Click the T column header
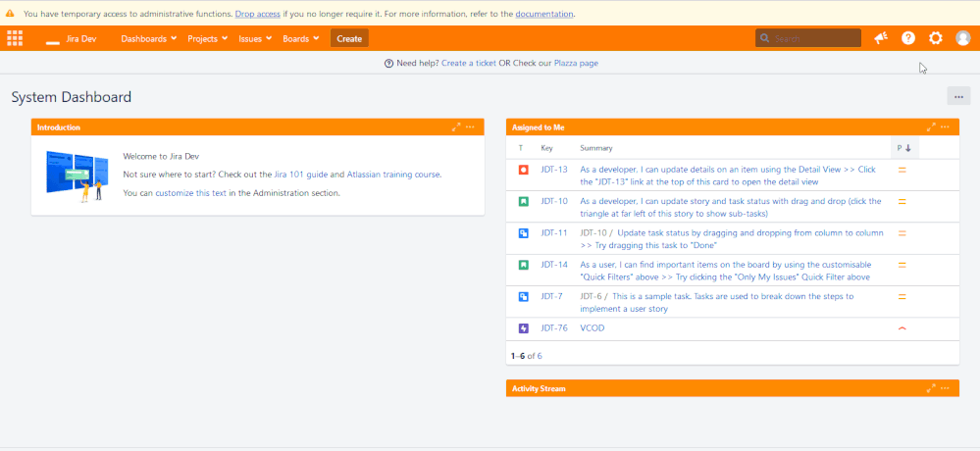Image resolution: width=980 pixels, height=451 pixels. point(521,148)
